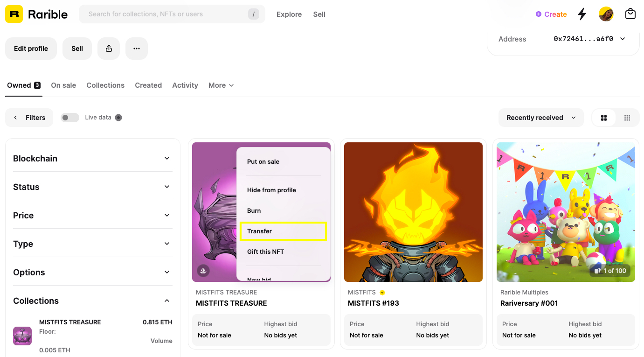
Task: Click the Create button in header
Action: point(551,14)
